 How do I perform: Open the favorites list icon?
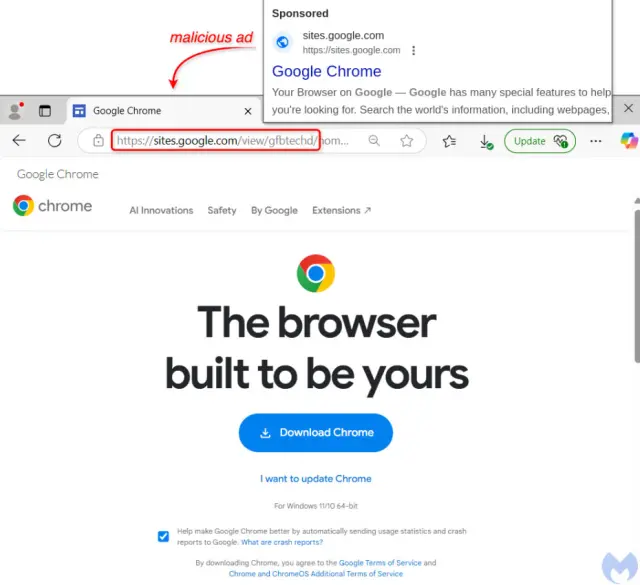tap(449, 141)
